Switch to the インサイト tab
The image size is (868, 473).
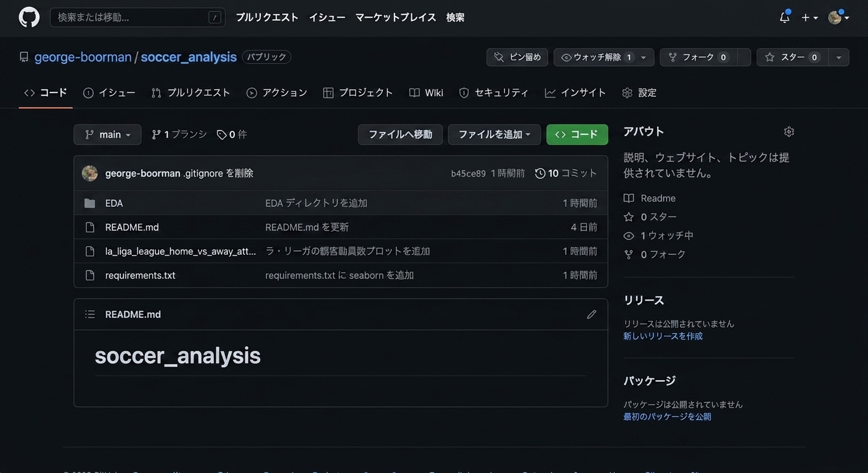(576, 92)
